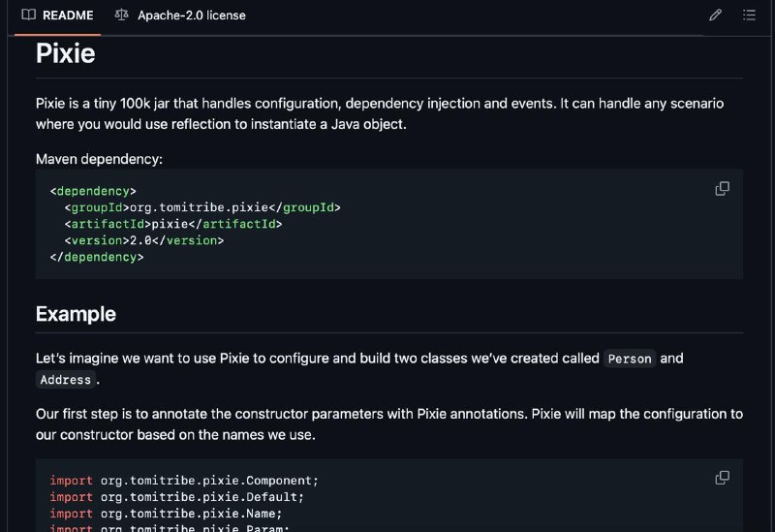Click the closing </dependency> tag line
775x532 pixels.
click(97, 257)
